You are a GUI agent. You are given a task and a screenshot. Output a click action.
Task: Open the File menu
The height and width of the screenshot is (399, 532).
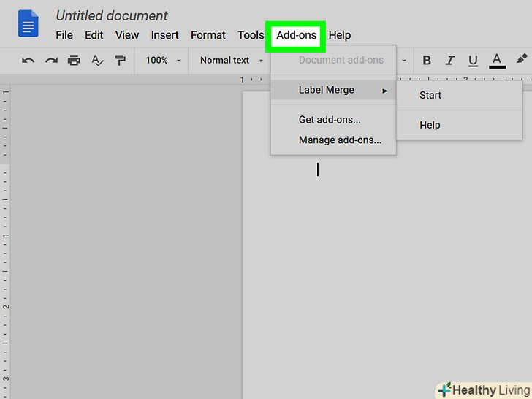64,35
